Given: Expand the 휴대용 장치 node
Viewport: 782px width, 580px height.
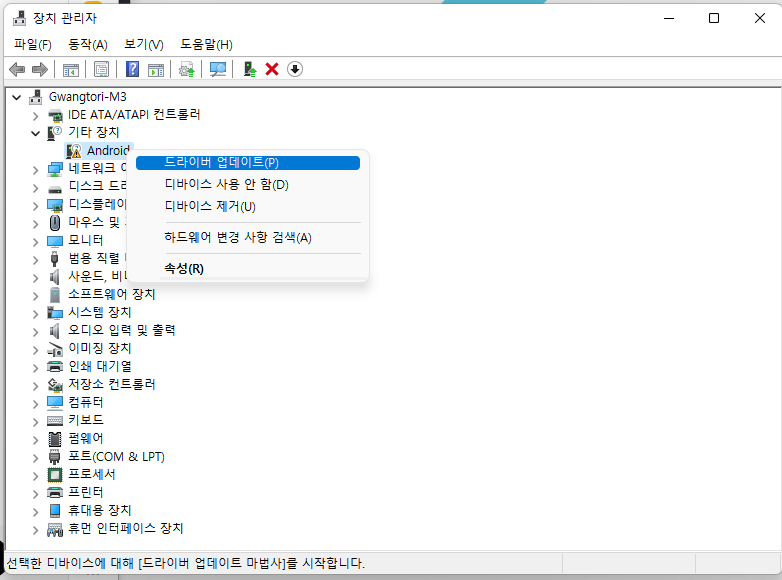Looking at the screenshot, I should coord(35,511).
